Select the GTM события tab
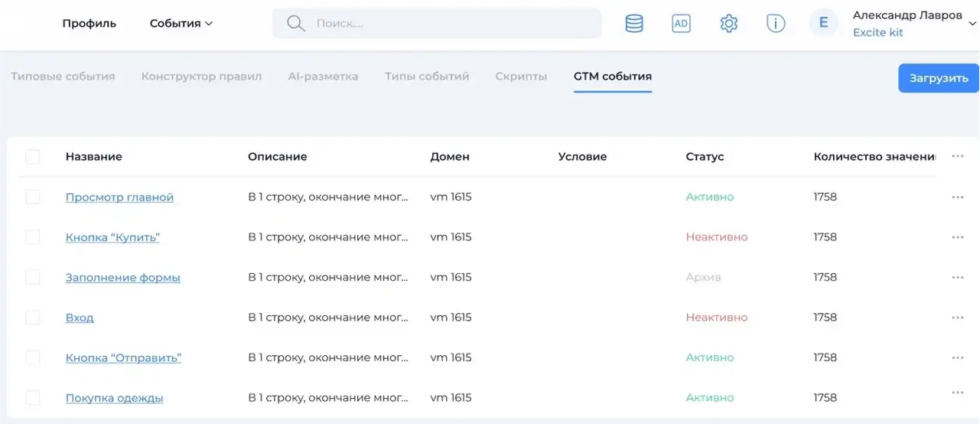The image size is (980, 424). point(613,77)
